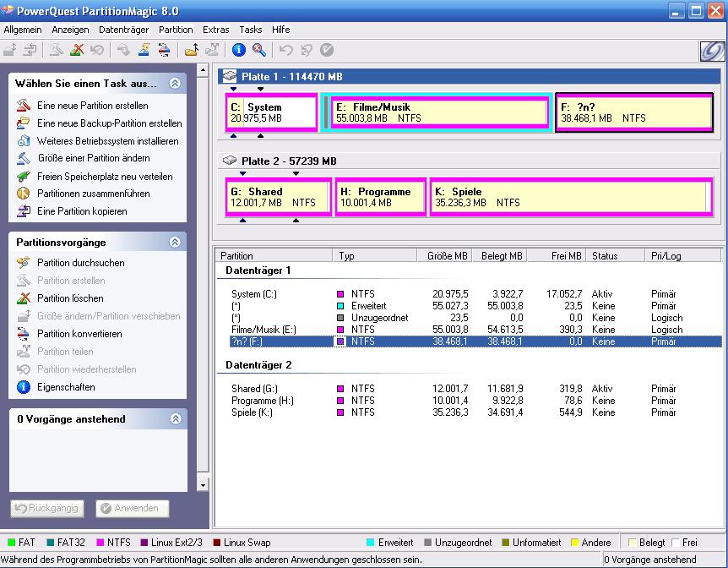Select Programme (H:) row in partition list
The width and height of the screenshot is (728, 568).
point(475,400)
